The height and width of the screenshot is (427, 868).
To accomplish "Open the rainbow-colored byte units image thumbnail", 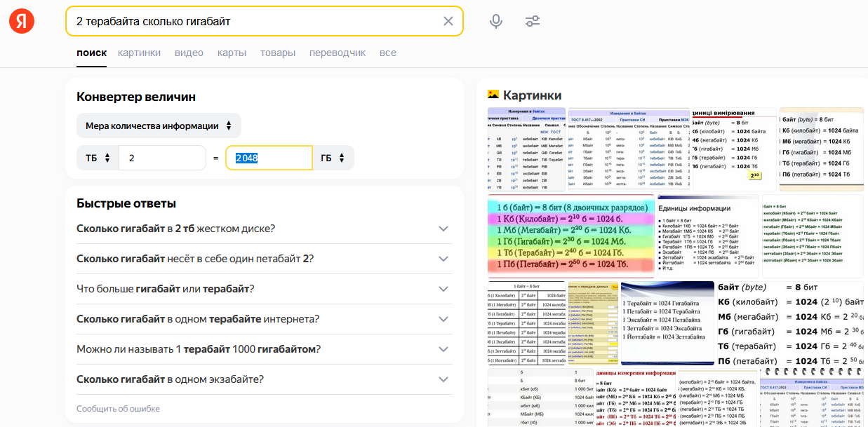I will (571, 236).
